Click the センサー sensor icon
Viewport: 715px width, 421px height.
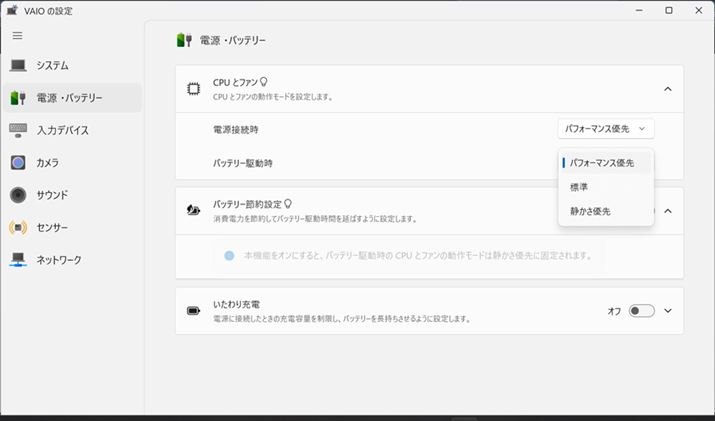[x=18, y=227]
